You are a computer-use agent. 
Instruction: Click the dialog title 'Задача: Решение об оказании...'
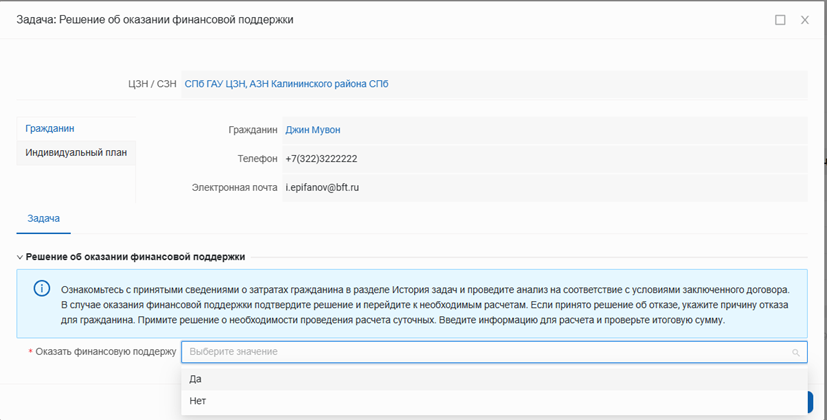pyautogui.click(x=155, y=20)
